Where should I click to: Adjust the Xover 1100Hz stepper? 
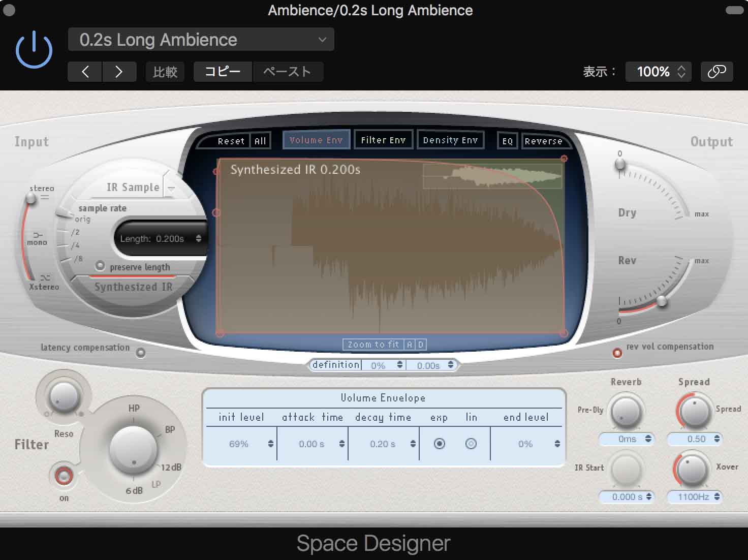pos(716,496)
